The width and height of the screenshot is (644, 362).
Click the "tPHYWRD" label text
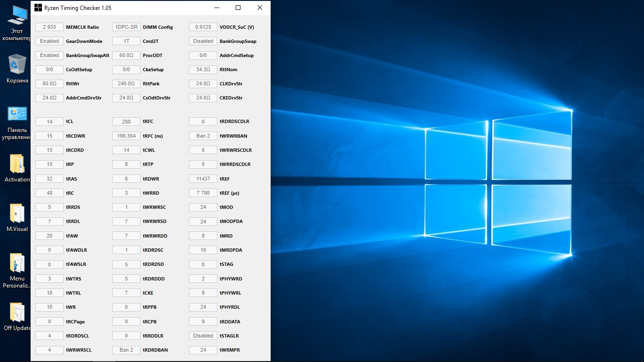pos(231,279)
